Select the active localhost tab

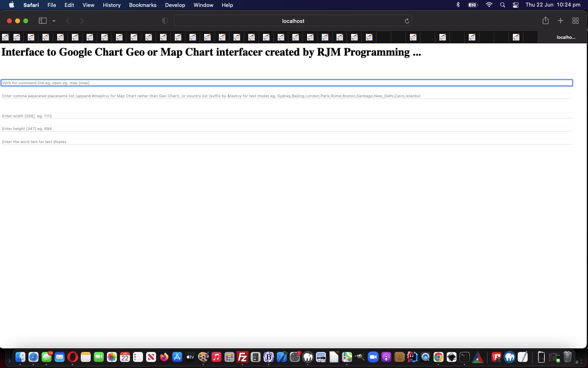click(x=566, y=37)
